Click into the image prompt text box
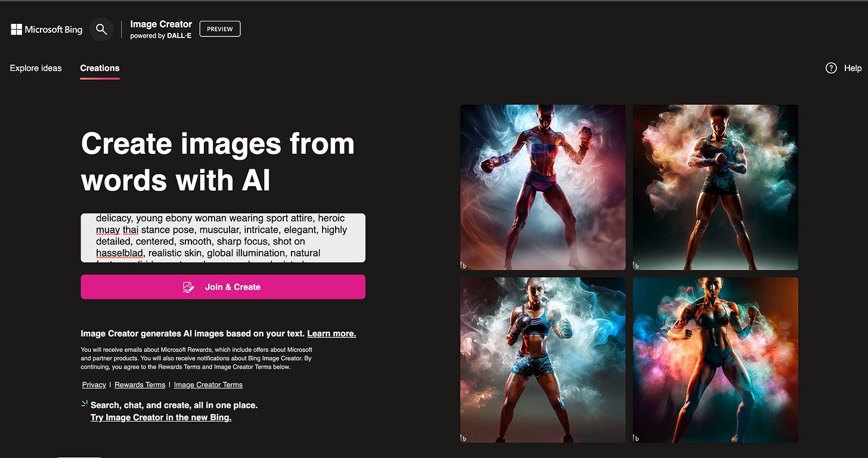This screenshot has width=868, height=458. click(x=223, y=238)
